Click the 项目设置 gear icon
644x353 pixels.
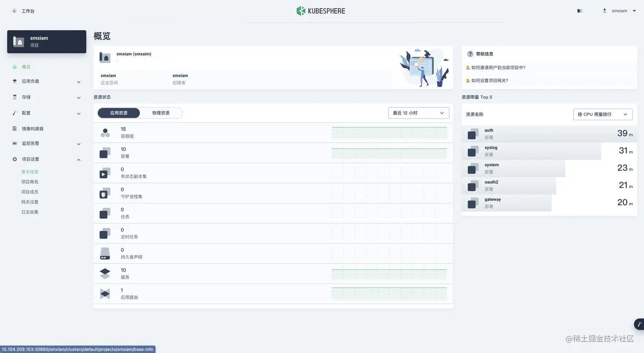[15, 159]
